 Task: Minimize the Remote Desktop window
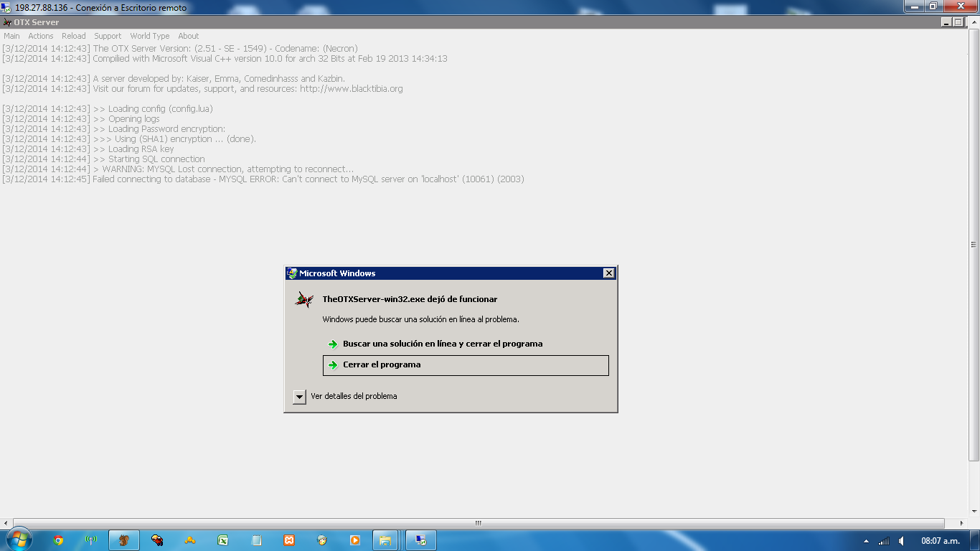click(x=914, y=6)
